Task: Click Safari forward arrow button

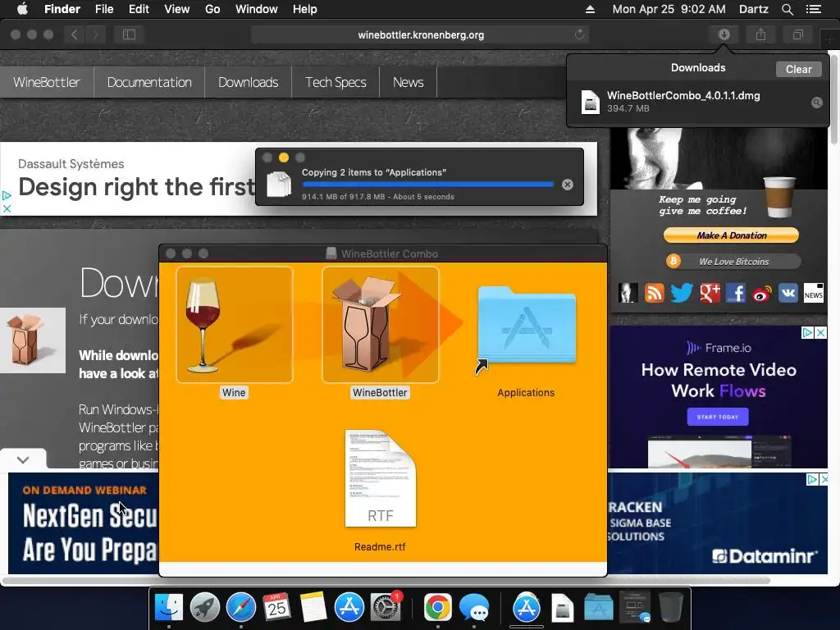Action: [95, 34]
